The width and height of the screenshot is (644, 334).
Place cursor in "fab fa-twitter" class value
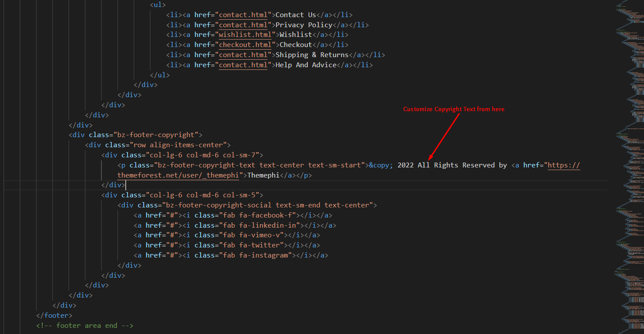click(x=251, y=245)
